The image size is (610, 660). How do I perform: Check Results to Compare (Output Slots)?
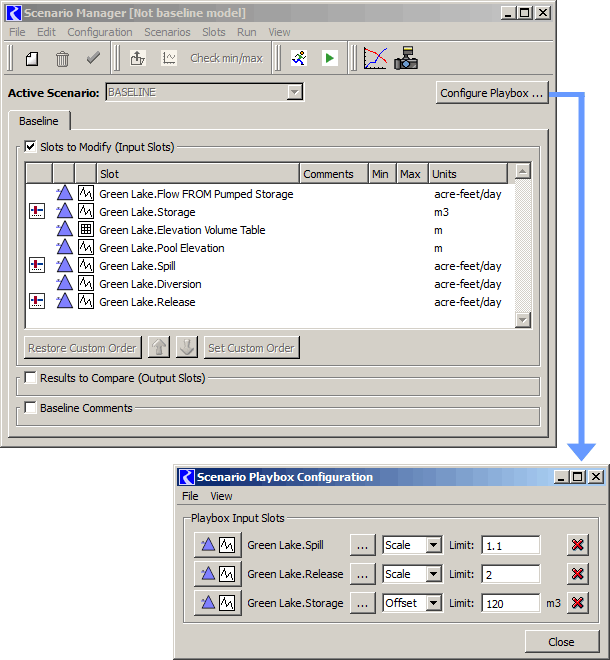30,378
